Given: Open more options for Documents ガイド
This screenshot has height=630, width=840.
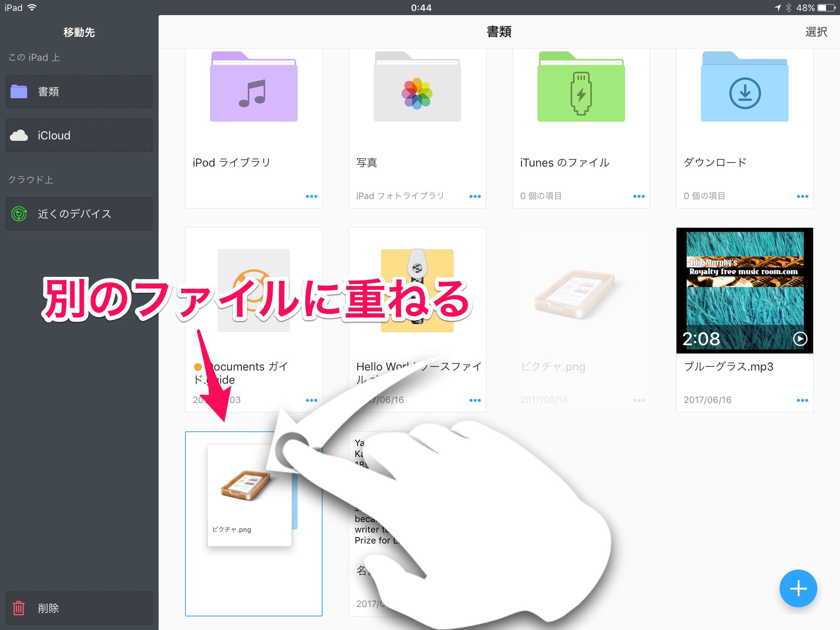Looking at the screenshot, I should (311, 400).
